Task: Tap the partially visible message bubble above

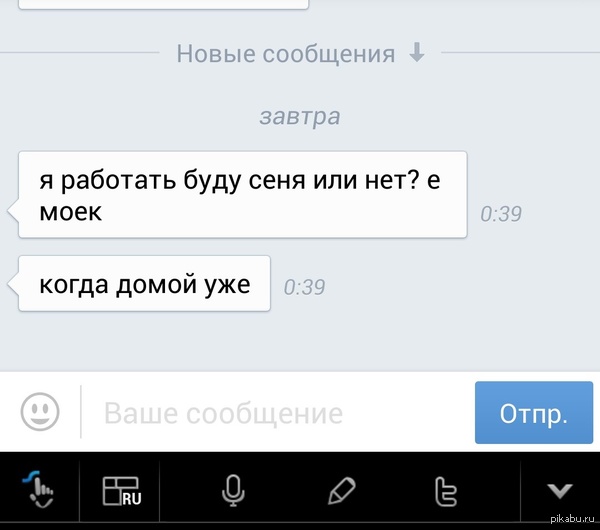Action: tap(163, 4)
